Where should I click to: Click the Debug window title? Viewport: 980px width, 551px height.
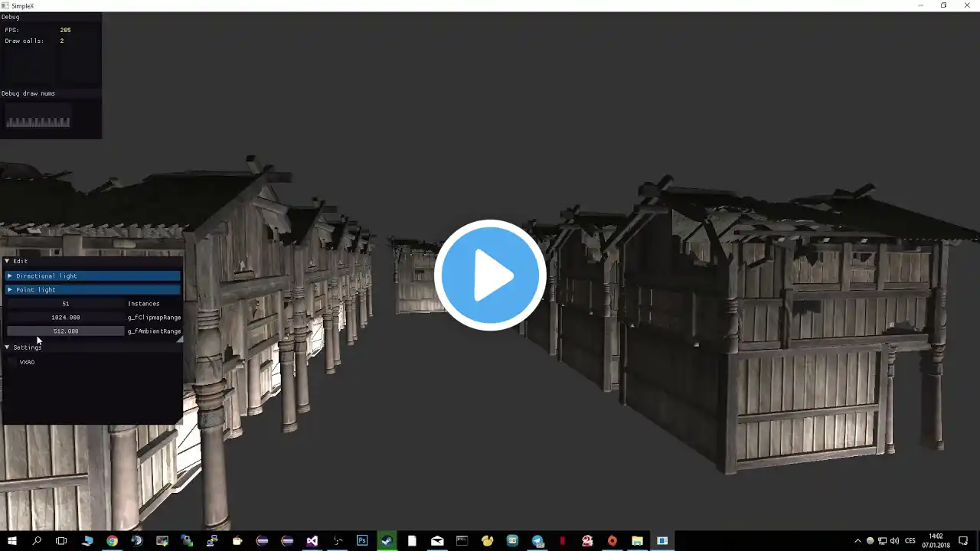pyautogui.click(x=11, y=17)
